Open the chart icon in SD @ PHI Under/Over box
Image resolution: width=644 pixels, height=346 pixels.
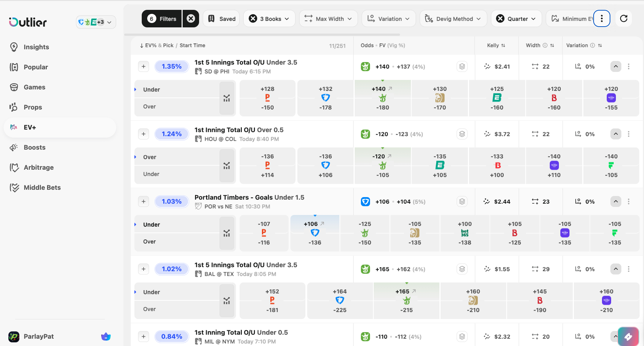(227, 98)
